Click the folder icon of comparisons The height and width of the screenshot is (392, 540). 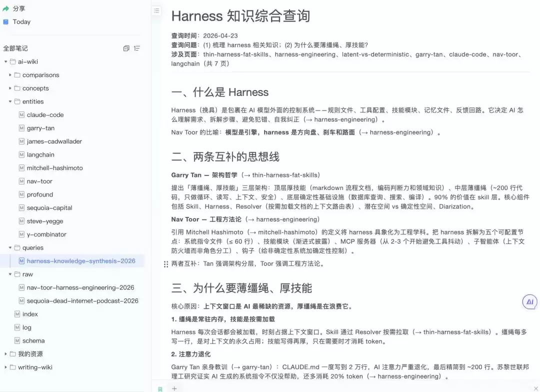coord(17,75)
